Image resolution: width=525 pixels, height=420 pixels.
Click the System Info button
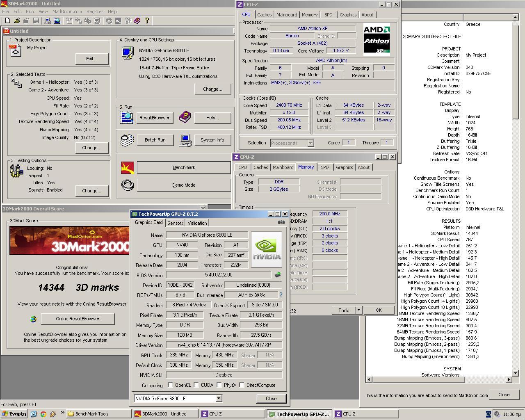pyautogui.click(x=212, y=140)
